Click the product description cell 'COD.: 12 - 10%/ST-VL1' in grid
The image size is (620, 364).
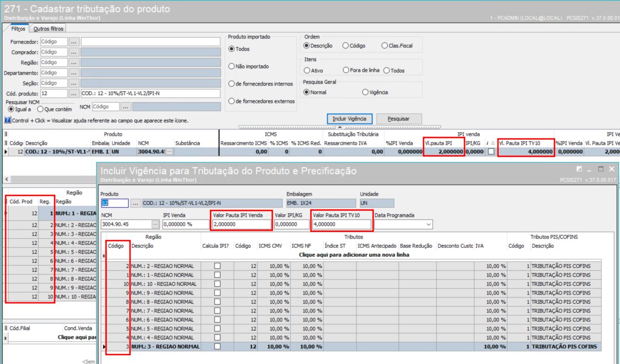57,152
